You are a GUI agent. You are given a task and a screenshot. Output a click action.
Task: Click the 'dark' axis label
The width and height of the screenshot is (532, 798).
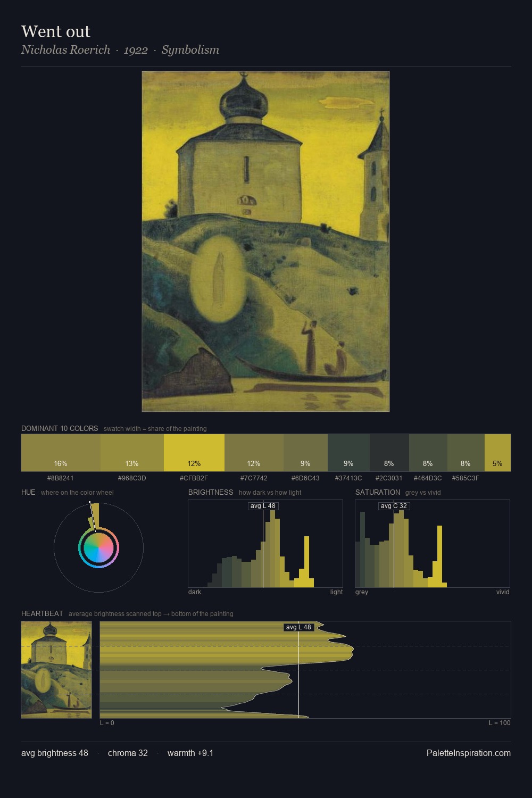[x=195, y=592]
